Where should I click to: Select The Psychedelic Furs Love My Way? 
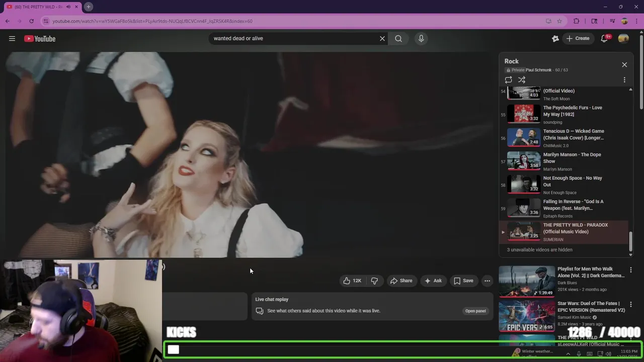[x=563, y=114]
